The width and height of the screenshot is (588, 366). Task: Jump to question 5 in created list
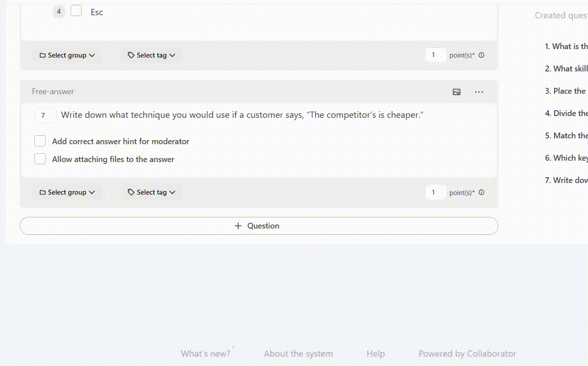point(566,136)
